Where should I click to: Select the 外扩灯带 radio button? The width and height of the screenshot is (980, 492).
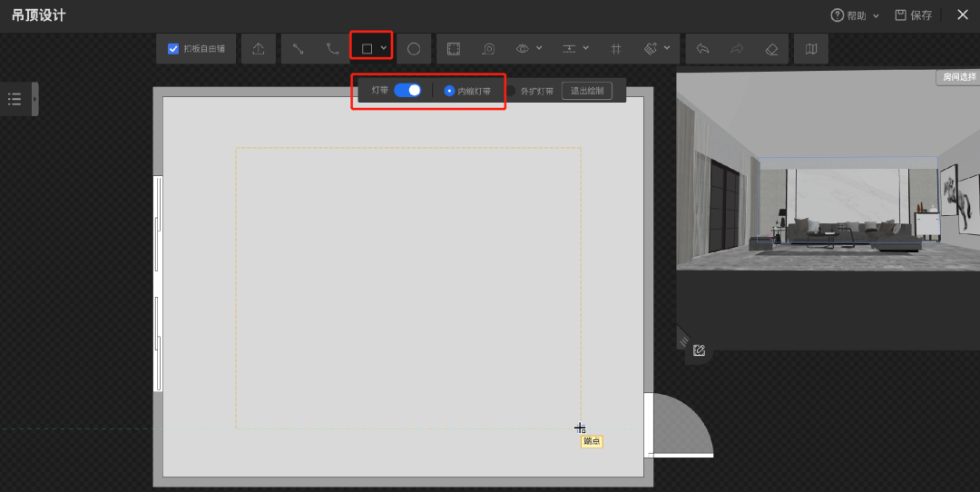(x=511, y=91)
